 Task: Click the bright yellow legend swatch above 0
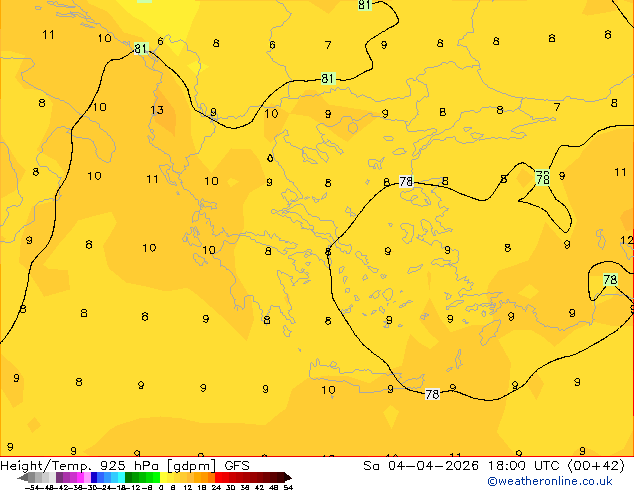coord(163,477)
